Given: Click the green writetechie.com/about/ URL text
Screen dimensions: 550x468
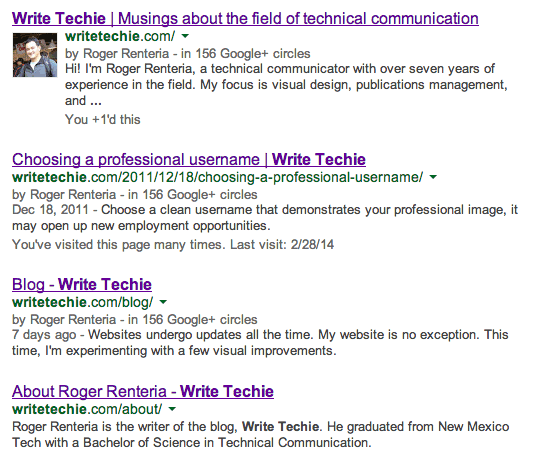Looking at the screenshot, I should [87, 409].
